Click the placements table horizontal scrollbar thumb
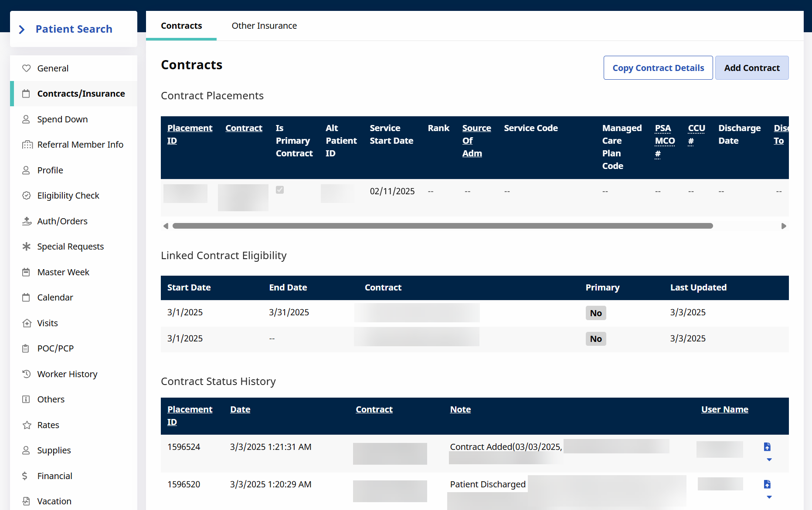 [442, 226]
